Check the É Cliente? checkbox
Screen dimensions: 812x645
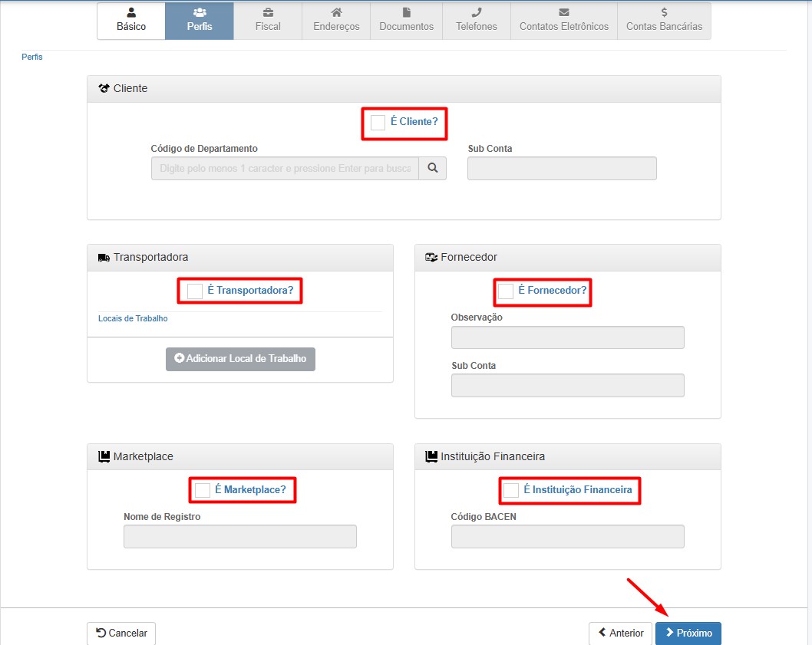[378, 123]
